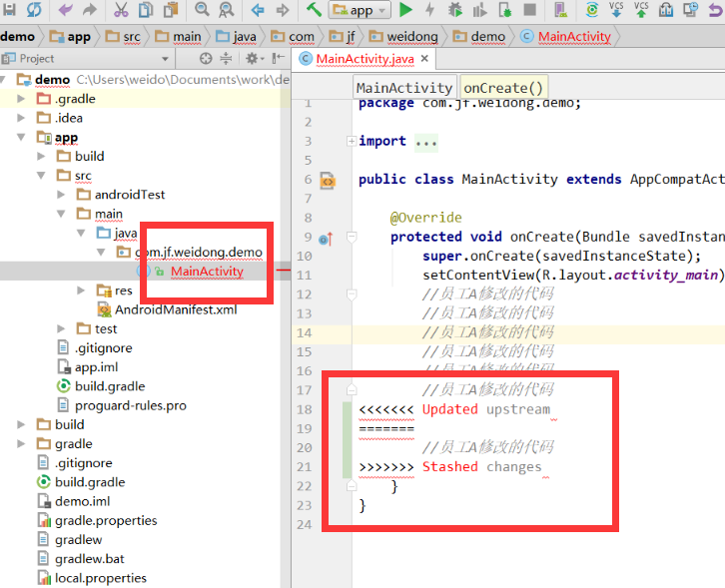Open the AVD Manager device icon
725x588 pixels.
coord(560,9)
